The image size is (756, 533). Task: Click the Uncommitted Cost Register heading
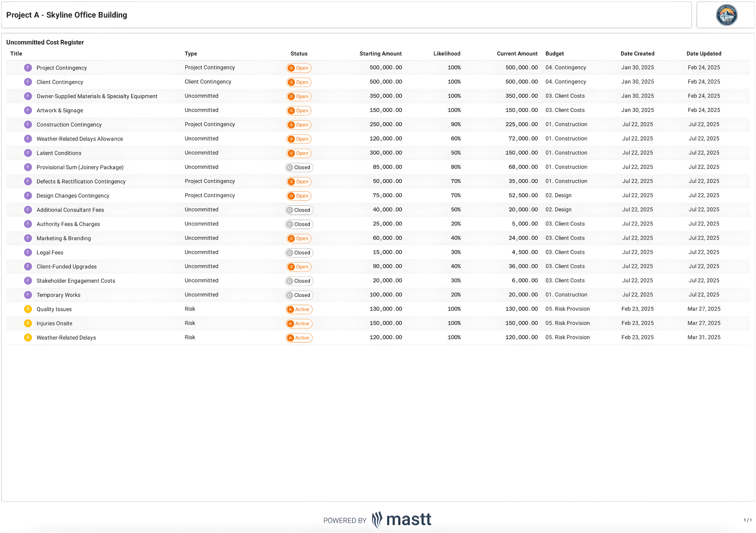coord(45,42)
